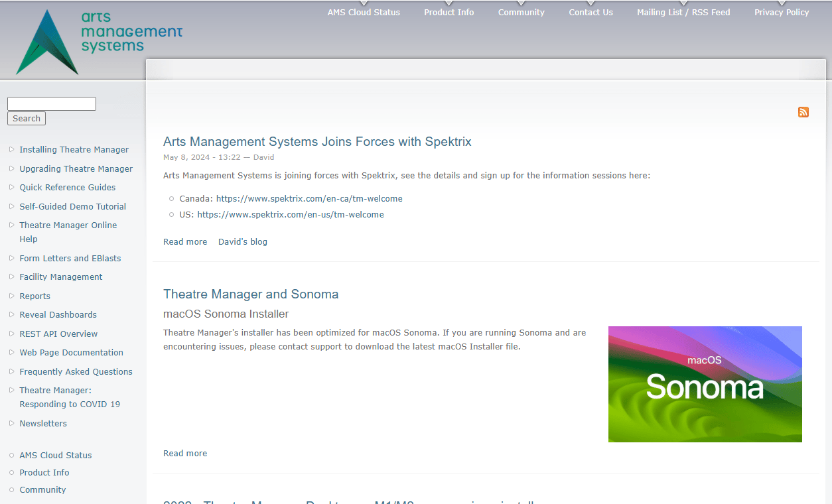Expand the Facility Management arrow
832x504 pixels.
click(12, 277)
